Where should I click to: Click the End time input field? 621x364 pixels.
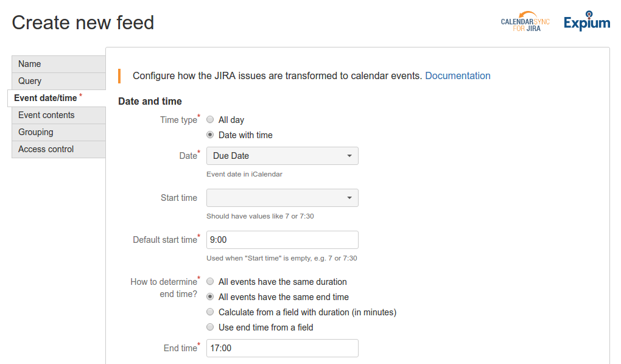[x=282, y=348]
